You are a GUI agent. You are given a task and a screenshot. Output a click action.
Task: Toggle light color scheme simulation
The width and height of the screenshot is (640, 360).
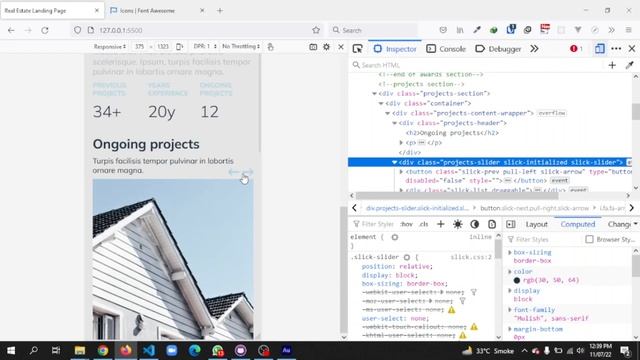(458, 224)
